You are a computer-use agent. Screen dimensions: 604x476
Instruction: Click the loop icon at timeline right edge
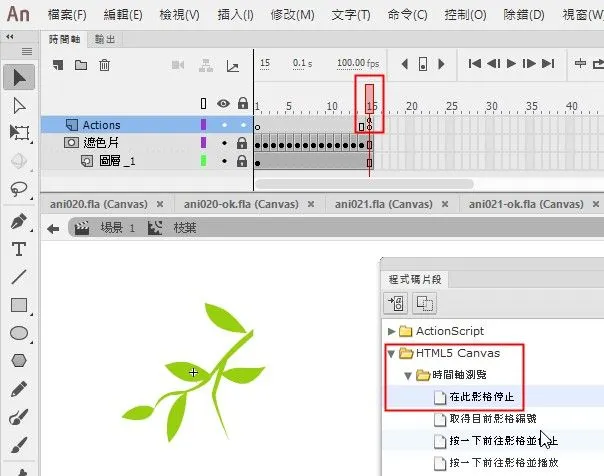pos(599,64)
